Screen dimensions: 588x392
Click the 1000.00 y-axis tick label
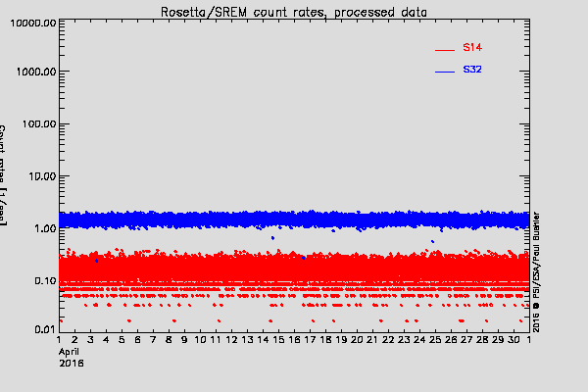[32, 73]
